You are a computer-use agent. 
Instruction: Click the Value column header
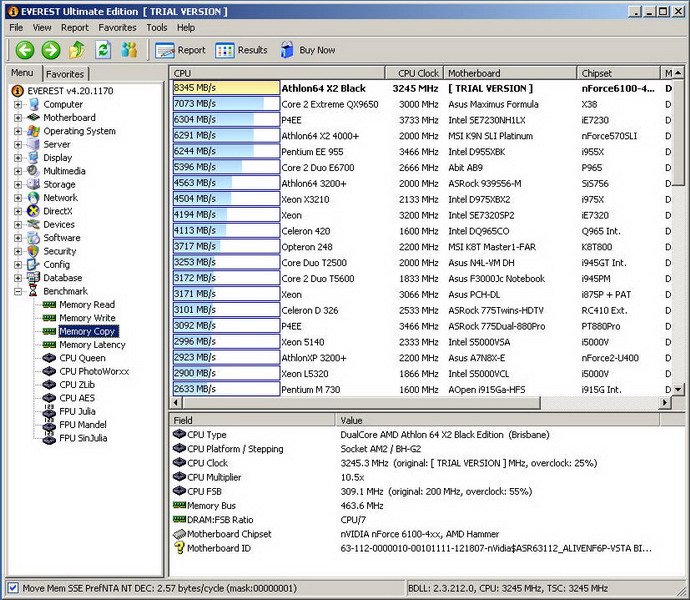(x=497, y=420)
